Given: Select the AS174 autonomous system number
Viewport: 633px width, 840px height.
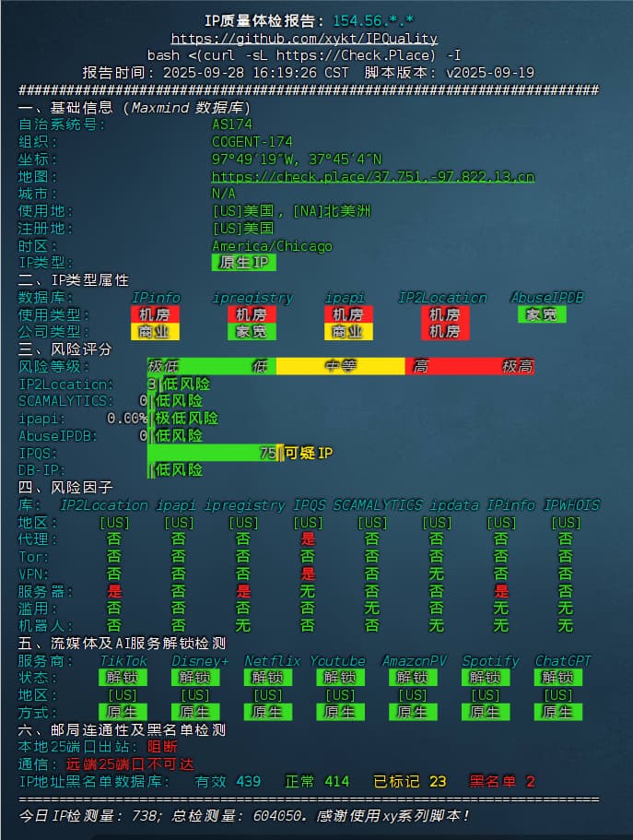Looking at the screenshot, I should coord(231,124).
